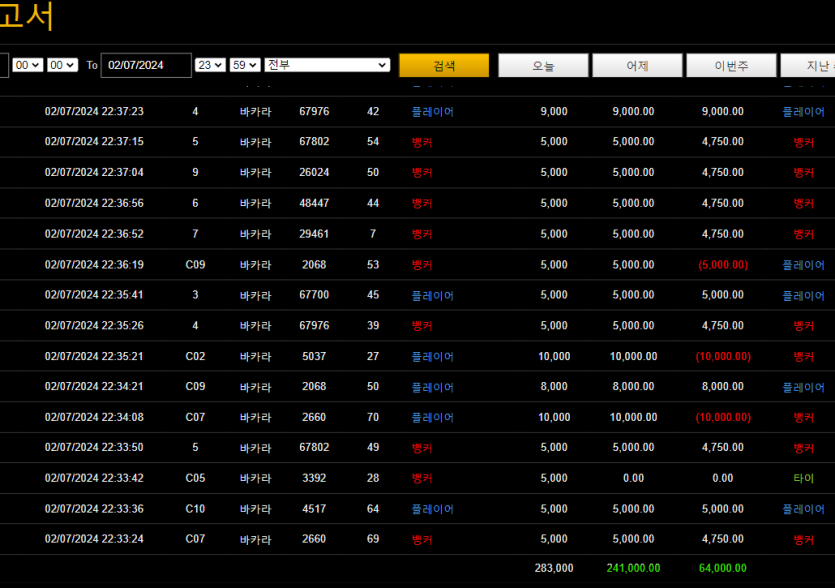Click red 뱅커 bet in 22:37:15 row

[422, 142]
